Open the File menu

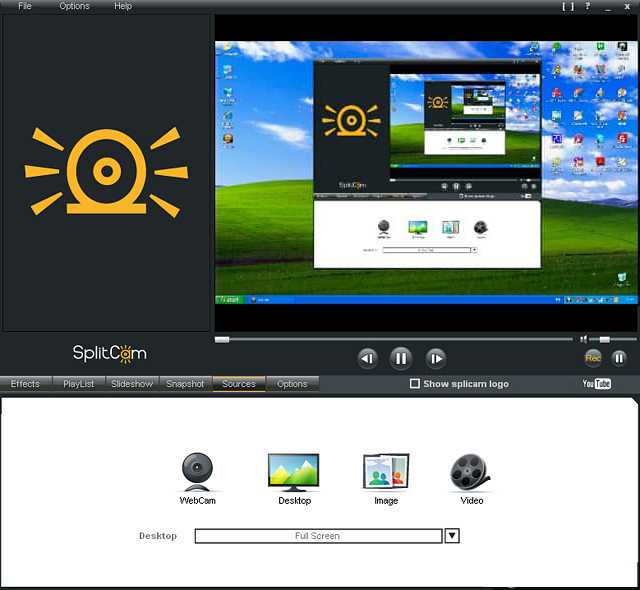(x=24, y=6)
